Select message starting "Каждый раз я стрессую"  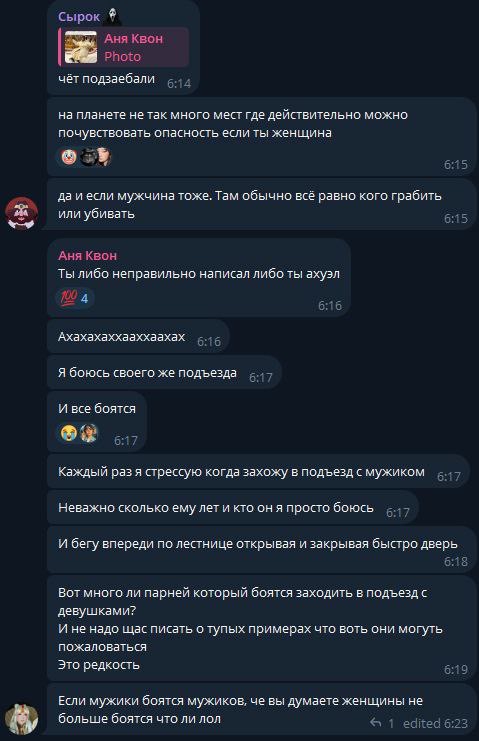(x=258, y=472)
